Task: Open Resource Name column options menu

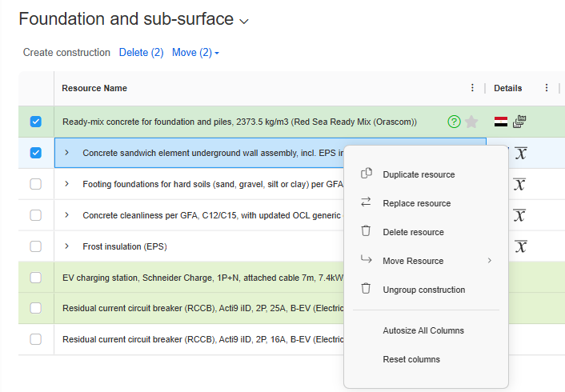Action: click(472, 88)
